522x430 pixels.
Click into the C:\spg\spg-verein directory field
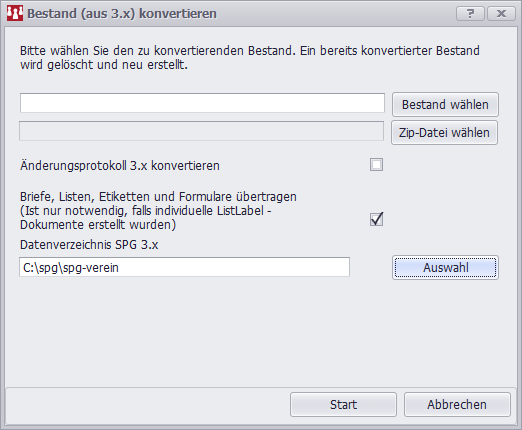184,267
